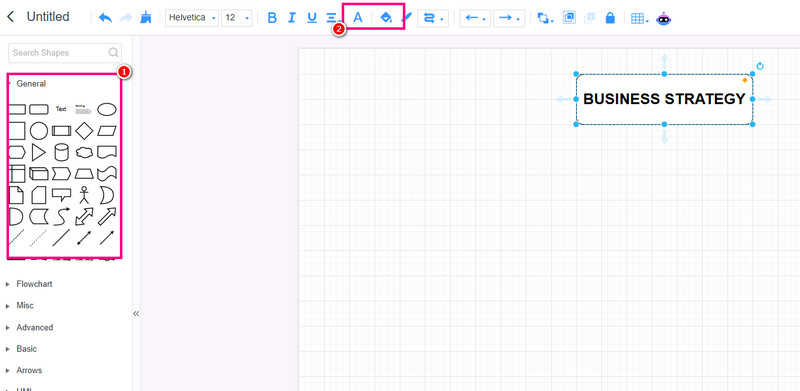
Task: Select the document shape with wavy bottom
Action: pyautogui.click(x=107, y=152)
